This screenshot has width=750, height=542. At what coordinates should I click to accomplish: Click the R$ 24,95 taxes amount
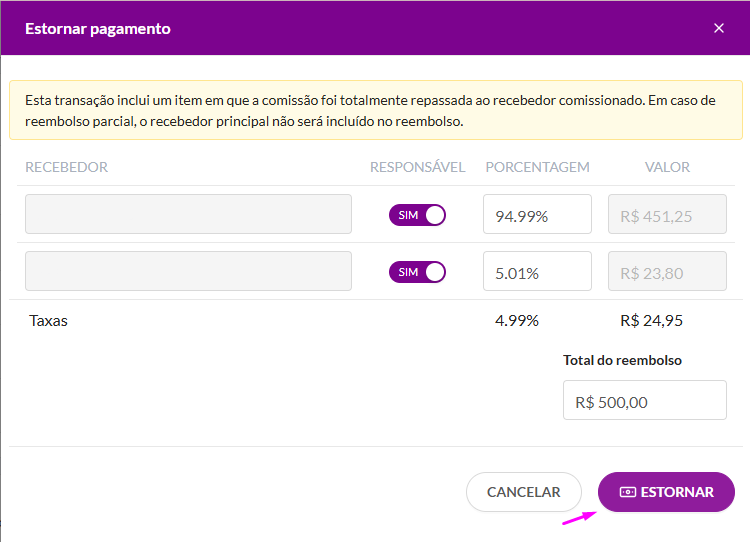click(651, 321)
